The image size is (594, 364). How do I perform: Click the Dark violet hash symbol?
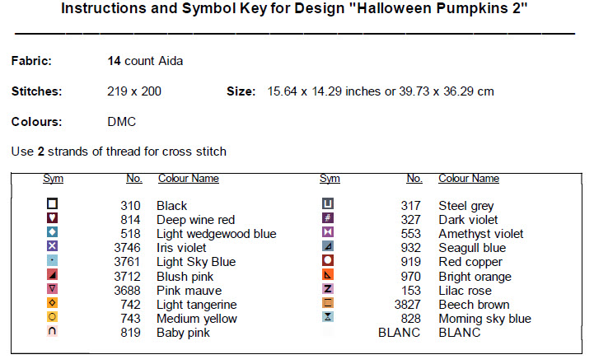coord(328,218)
